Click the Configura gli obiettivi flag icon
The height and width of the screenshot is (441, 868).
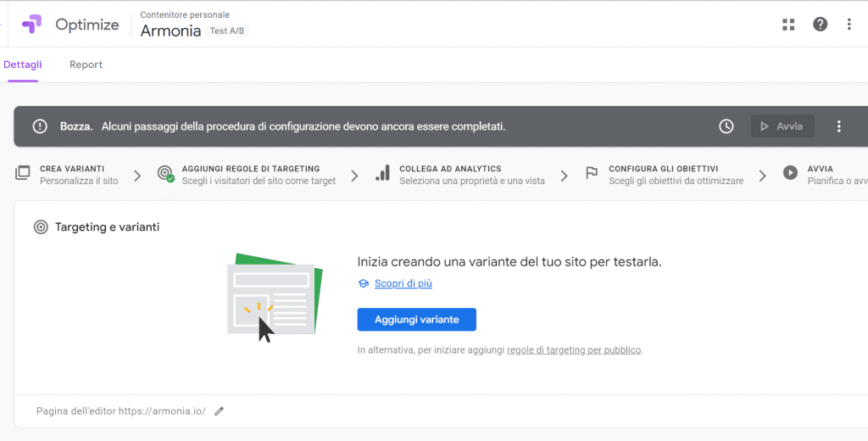[x=592, y=174]
